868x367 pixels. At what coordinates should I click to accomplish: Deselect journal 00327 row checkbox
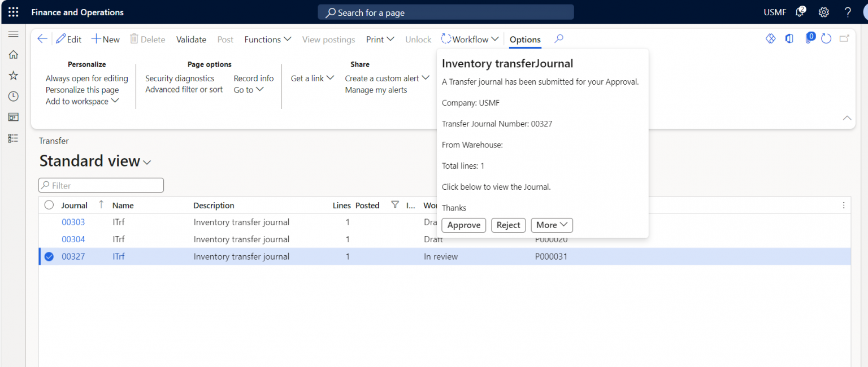click(x=49, y=256)
